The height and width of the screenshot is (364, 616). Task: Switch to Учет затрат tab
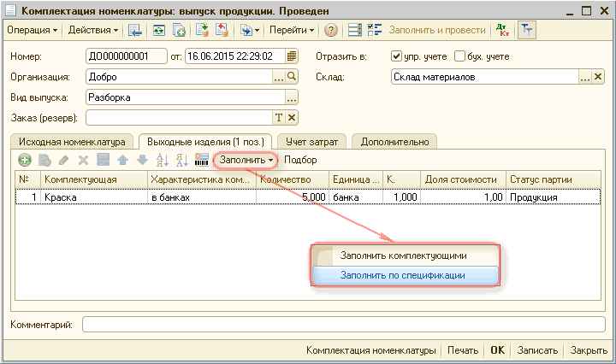[311, 142]
